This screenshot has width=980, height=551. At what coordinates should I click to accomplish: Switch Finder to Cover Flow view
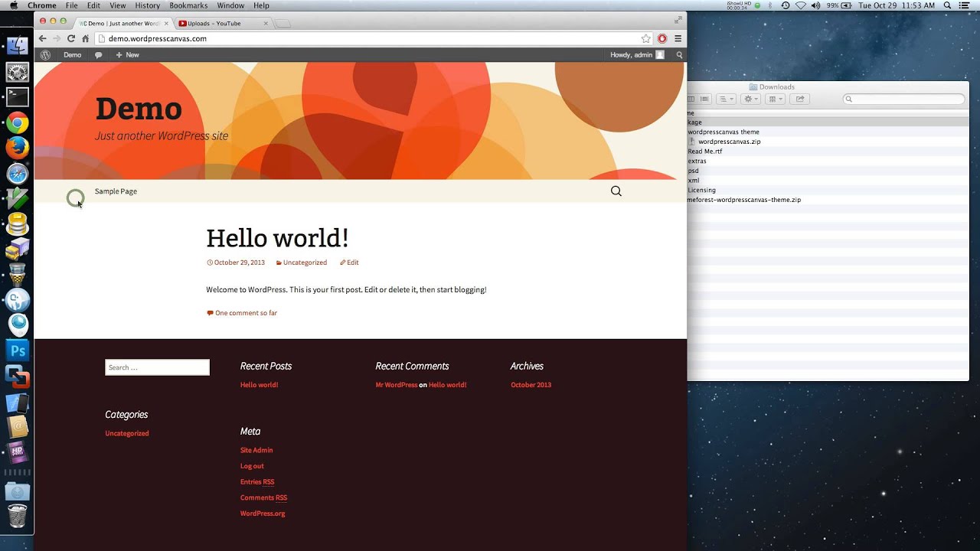705,99
